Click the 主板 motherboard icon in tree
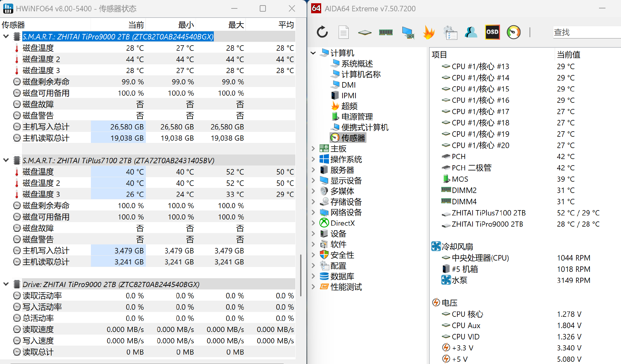The image size is (621, 364). pyautogui.click(x=324, y=148)
